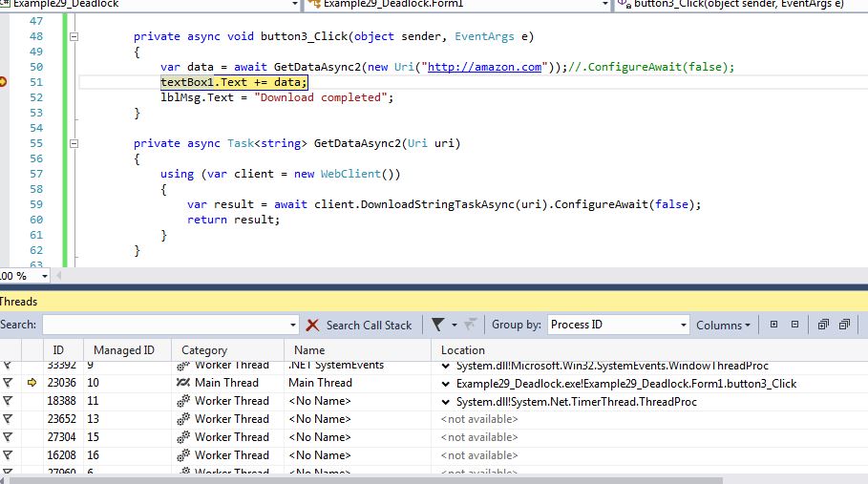The image size is (868, 484).
Task: Click the yellow current-thread arrow for thread 23036
Action: pos(32,382)
